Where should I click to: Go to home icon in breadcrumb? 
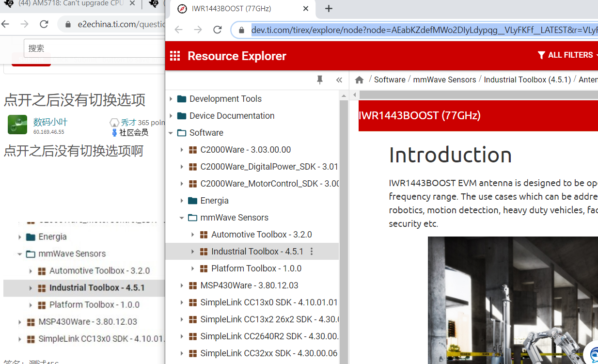coord(359,80)
